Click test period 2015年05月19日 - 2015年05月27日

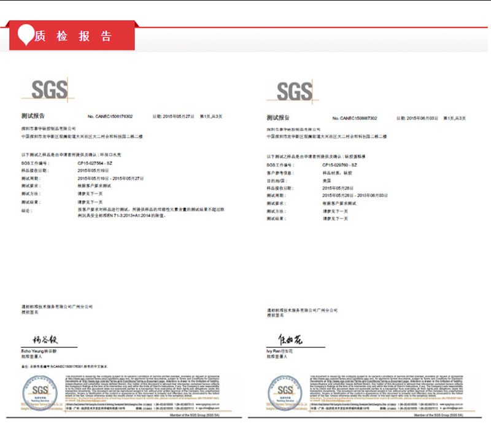pos(110,179)
